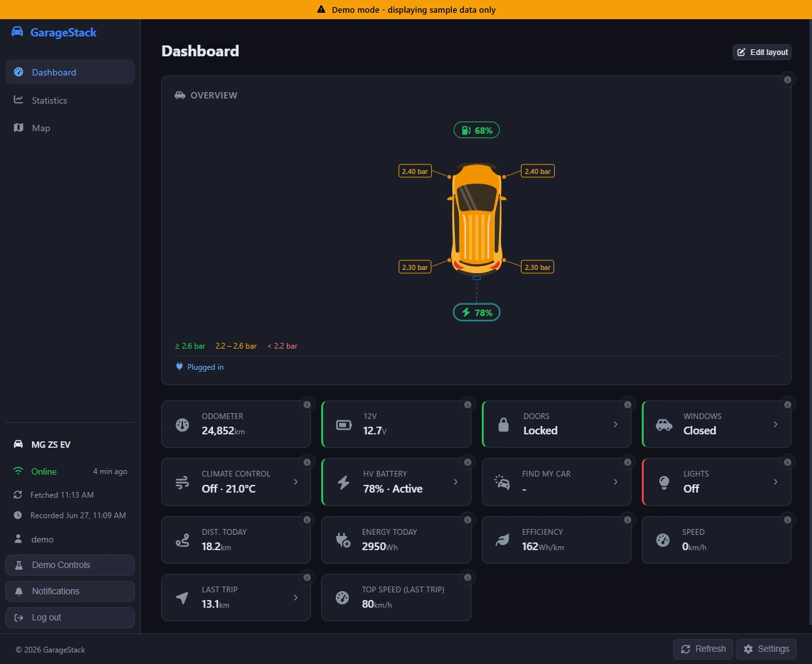Click the Edit layout button
The width and height of the screenshot is (812, 664).
tap(761, 52)
